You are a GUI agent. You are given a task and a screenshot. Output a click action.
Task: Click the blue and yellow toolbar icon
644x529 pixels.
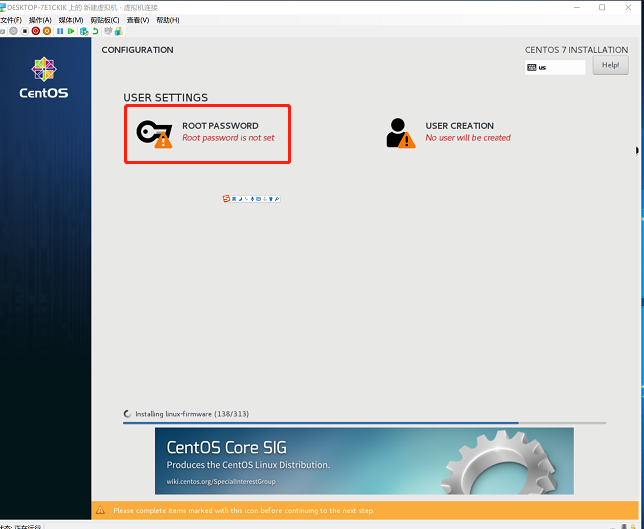(119, 31)
